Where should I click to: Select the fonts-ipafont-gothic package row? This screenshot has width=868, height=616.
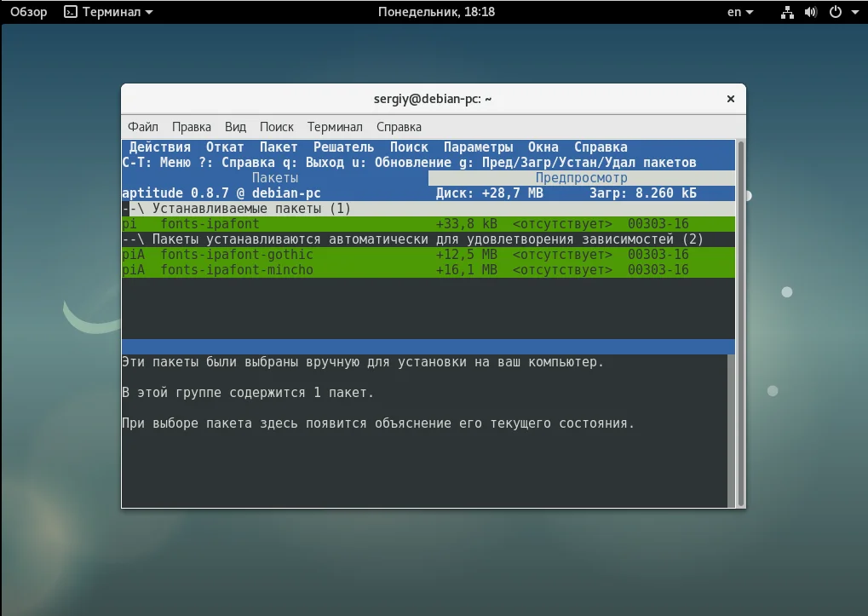[428, 255]
